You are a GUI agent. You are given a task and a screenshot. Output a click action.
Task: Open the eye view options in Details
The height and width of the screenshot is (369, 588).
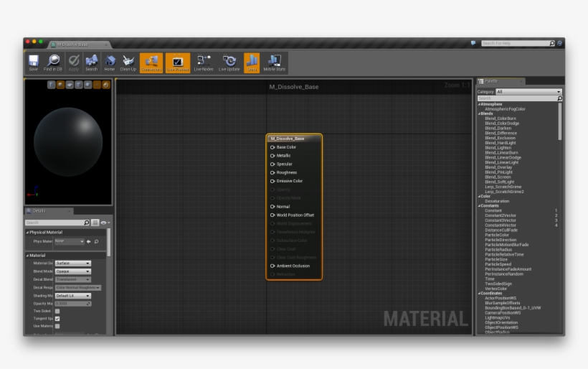click(105, 223)
